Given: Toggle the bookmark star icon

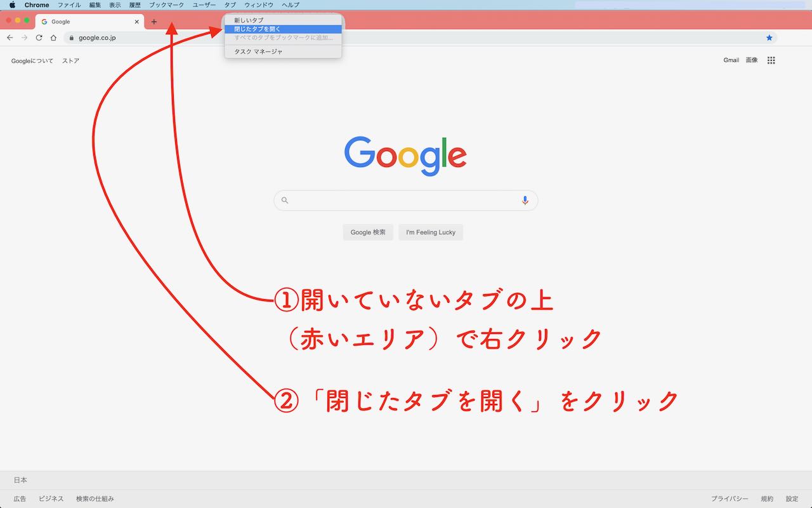Looking at the screenshot, I should [769, 37].
